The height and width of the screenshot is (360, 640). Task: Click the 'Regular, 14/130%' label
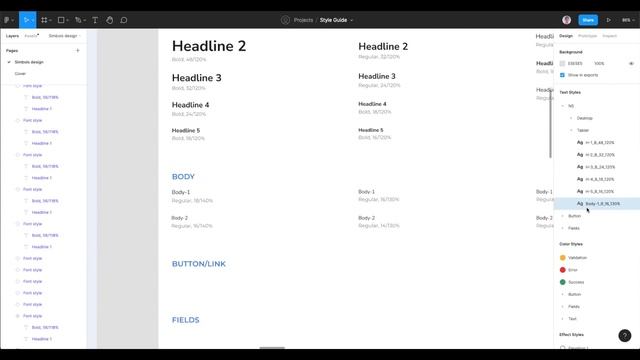pos(379,226)
